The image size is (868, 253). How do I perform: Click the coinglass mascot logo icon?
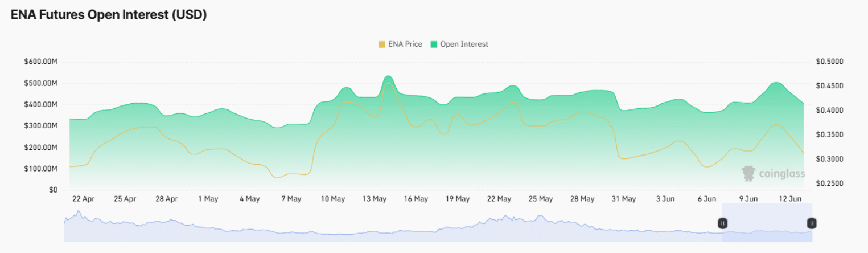tap(749, 173)
